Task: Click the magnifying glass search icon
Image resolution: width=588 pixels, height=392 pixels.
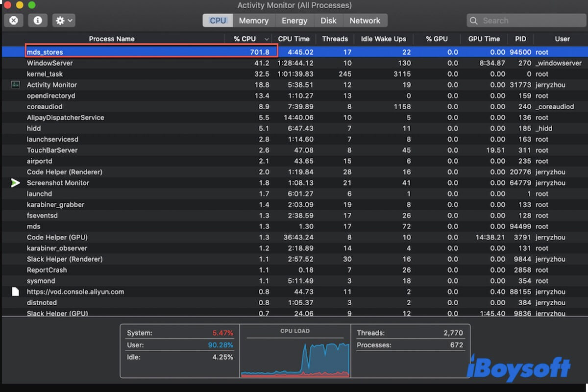Action: pyautogui.click(x=473, y=21)
